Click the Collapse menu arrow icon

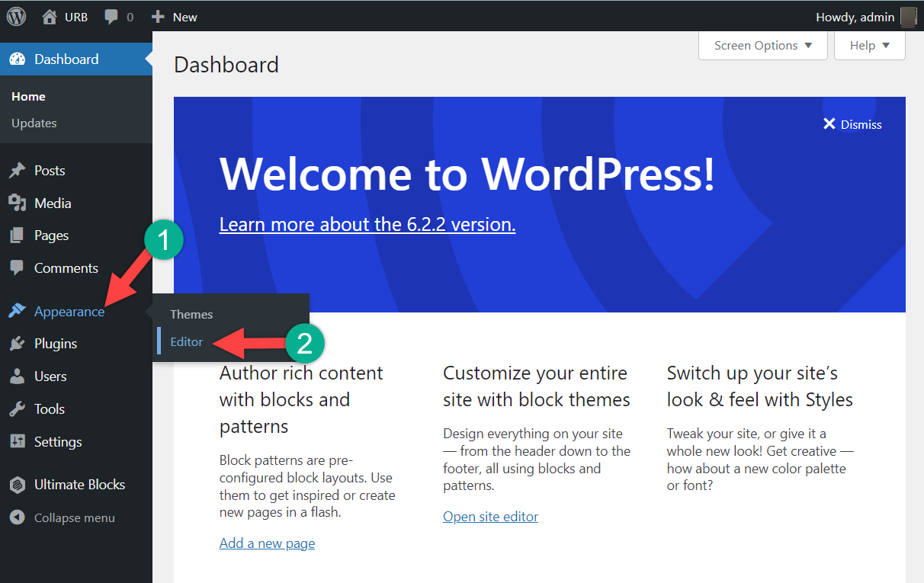(17, 517)
